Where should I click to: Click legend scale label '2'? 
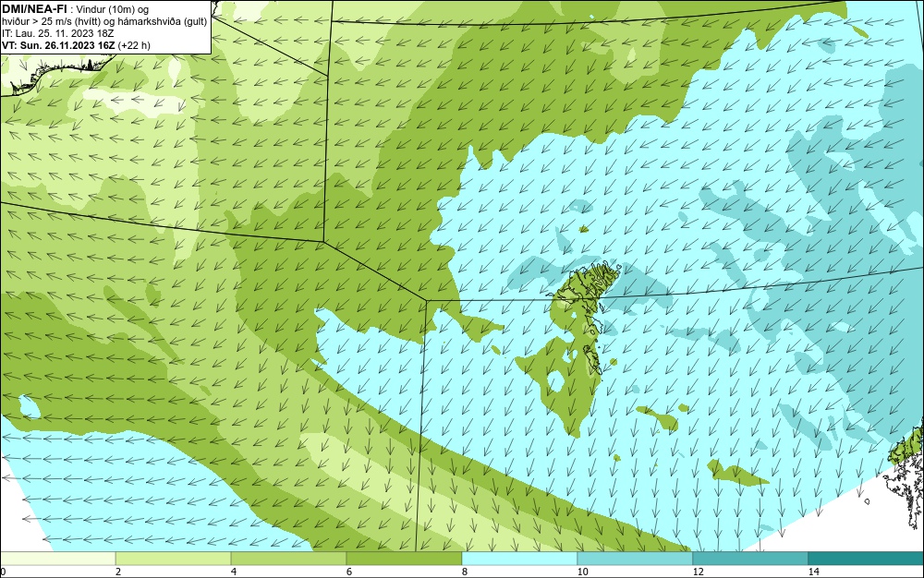coord(118,572)
